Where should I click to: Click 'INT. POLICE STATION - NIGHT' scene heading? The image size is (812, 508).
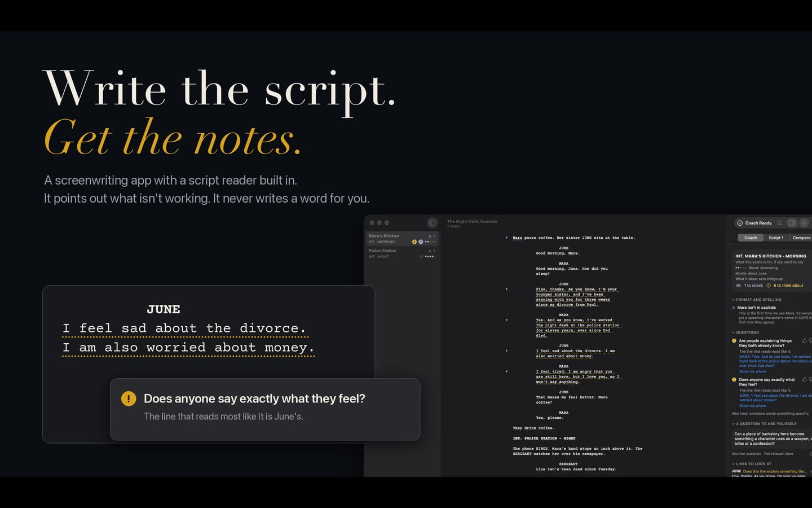(x=544, y=439)
